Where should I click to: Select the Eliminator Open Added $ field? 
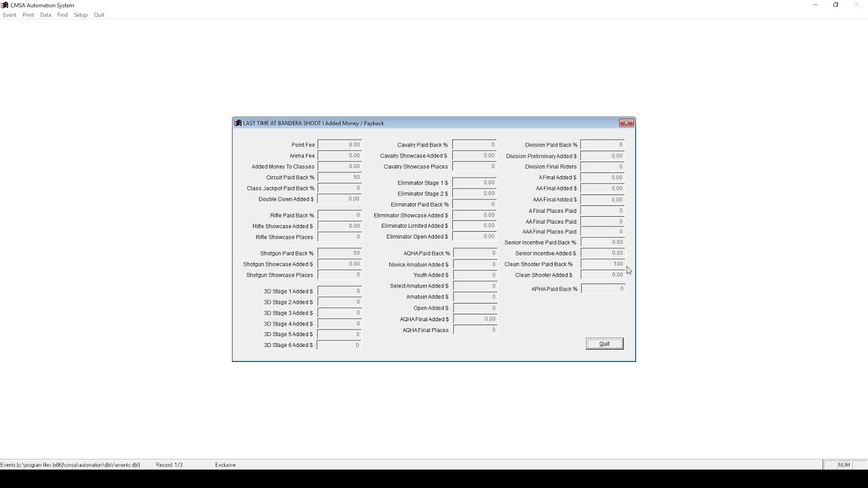click(475, 237)
